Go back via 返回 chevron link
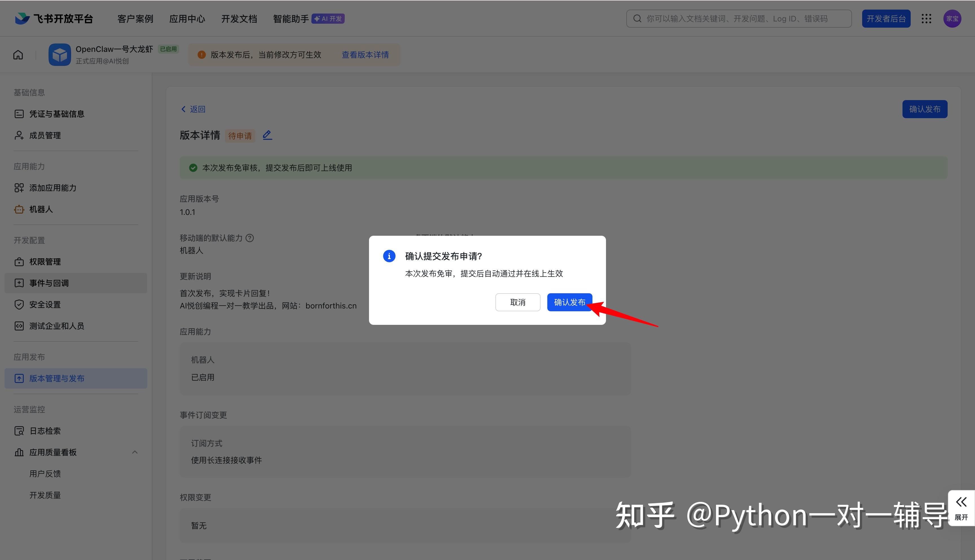The image size is (975, 560). (x=193, y=109)
